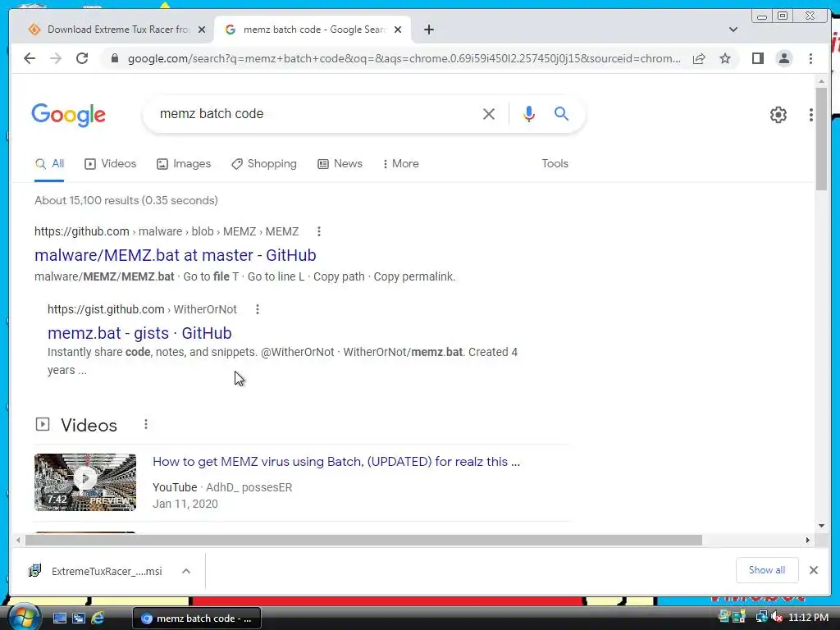Image resolution: width=840 pixels, height=630 pixels.
Task: Clear the search box with the X
Action: tap(489, 114)
